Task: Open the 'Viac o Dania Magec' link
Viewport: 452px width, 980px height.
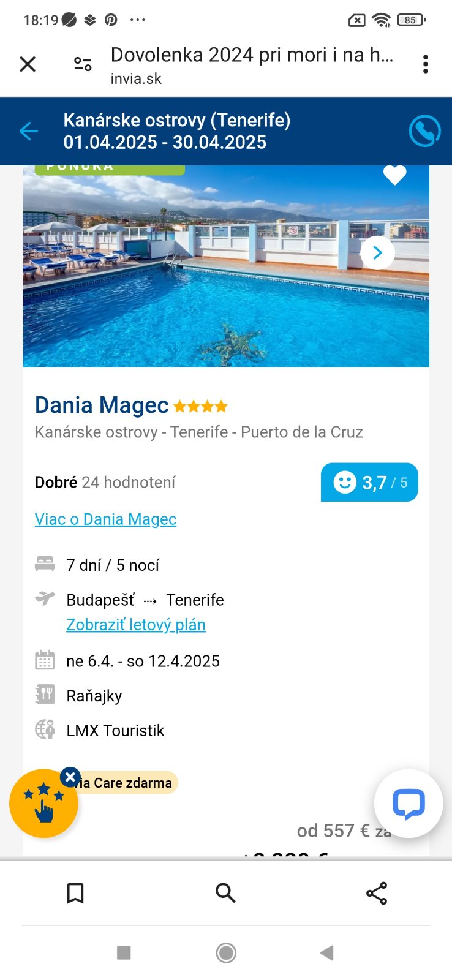Action: click(x=105, y=519)
